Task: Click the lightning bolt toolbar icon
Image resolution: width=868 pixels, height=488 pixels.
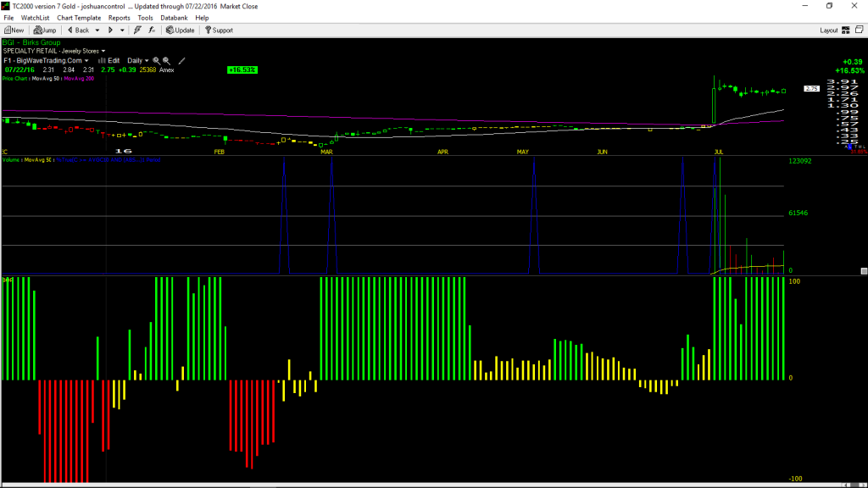Action: pyautogui.click(x=137, y=30)
